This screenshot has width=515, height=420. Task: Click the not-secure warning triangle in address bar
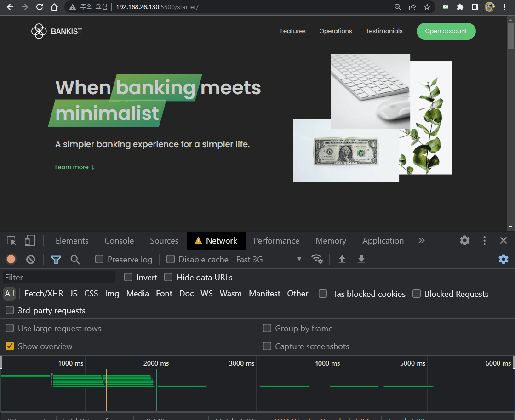pyautogui.click(x=73, y=7)
